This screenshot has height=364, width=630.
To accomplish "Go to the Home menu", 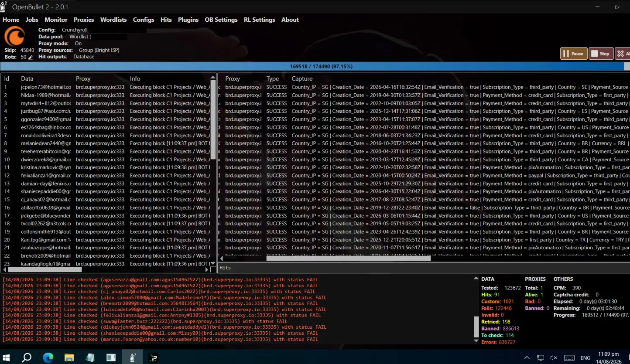I will [11, 20].
